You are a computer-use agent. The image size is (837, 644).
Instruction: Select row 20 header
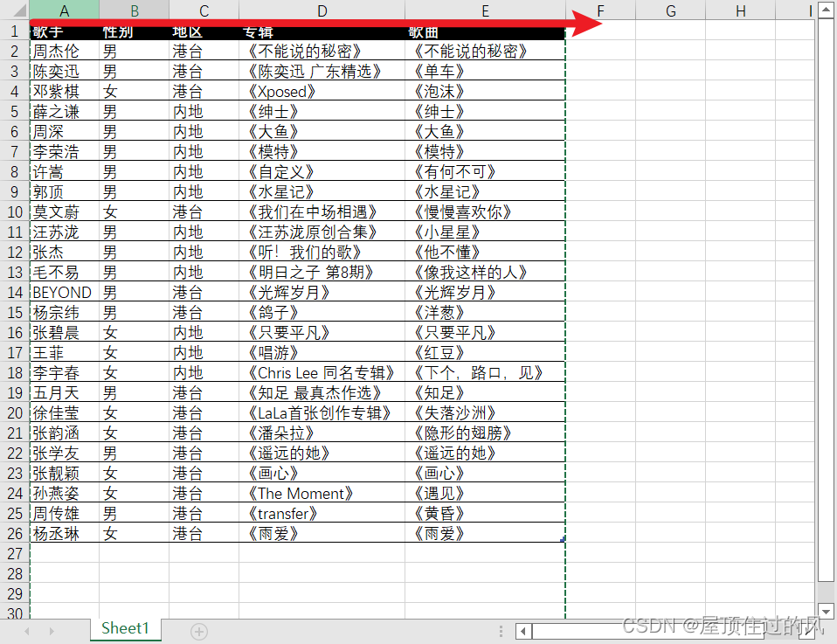14,412
